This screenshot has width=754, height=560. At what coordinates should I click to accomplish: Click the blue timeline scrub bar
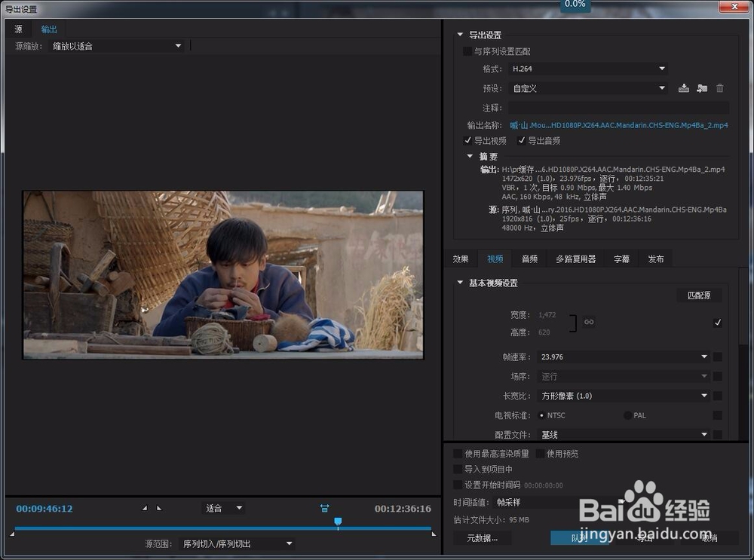point(222,528)
